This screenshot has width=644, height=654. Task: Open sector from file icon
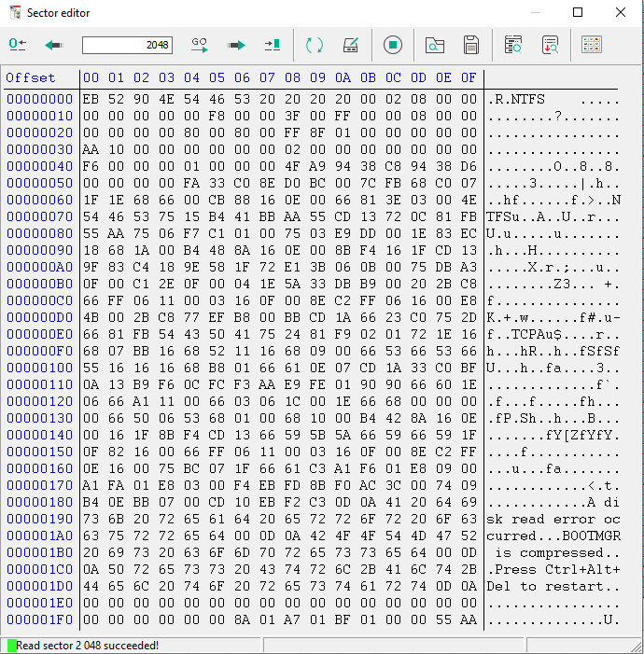[x=435, y=45]
